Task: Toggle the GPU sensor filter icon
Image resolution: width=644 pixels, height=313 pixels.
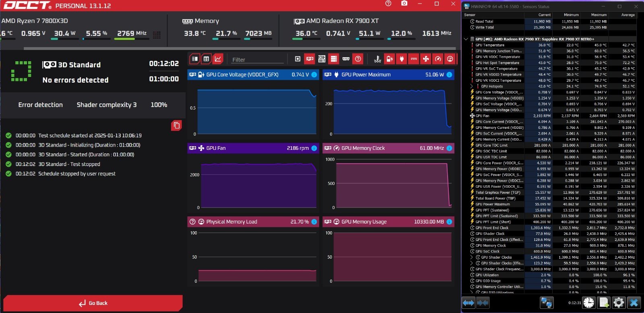Action: (x=310, y=59)
